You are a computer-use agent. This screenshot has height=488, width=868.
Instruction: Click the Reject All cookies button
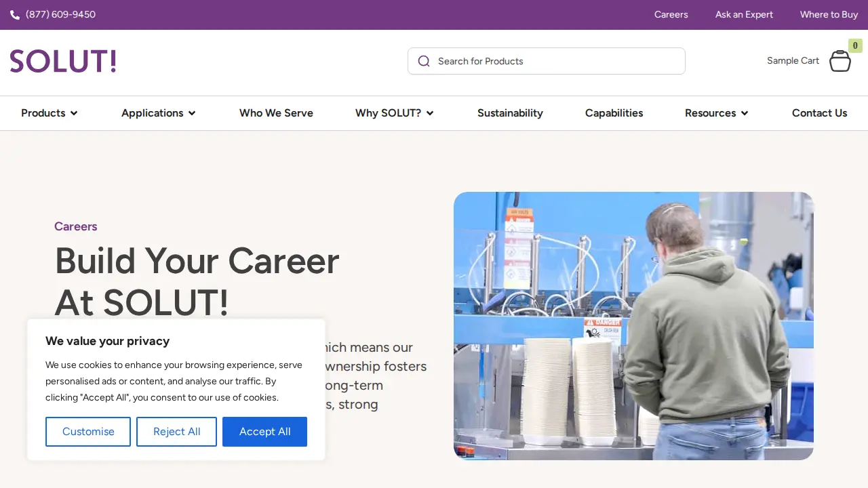click(x=176, y=432)
